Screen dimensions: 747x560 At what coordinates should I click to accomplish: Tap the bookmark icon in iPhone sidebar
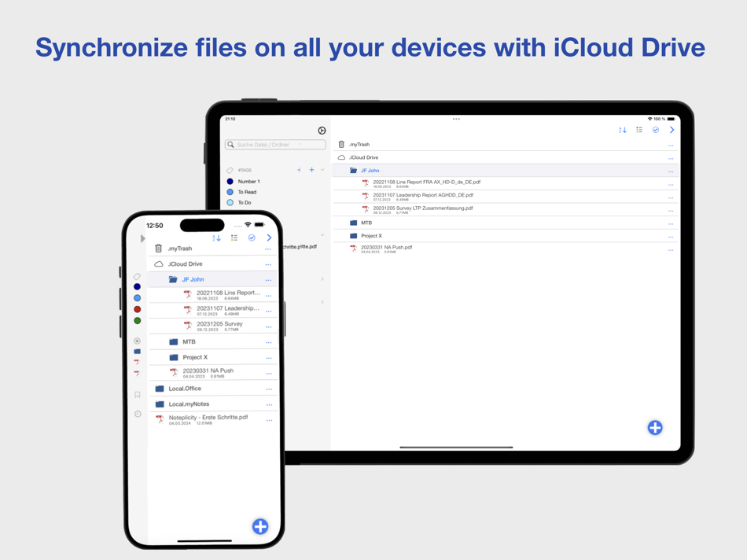[137, 395]
